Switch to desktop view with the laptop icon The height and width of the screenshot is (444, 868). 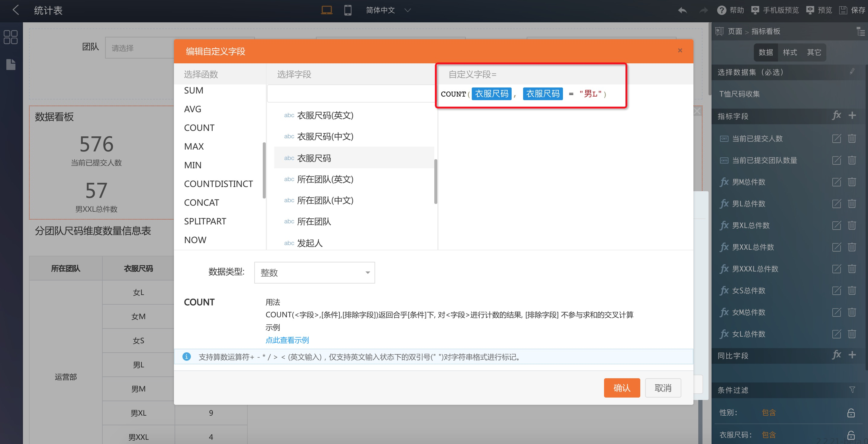[326, 10]
